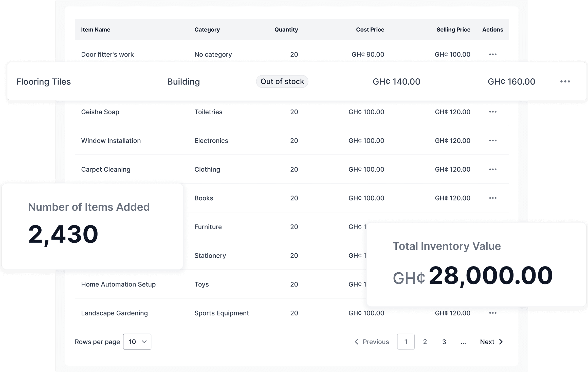The height and width of the screenshot is (372, 588).
Task: Open actions menu for Flooring Tiles row
Action: (x=565, y=81)
